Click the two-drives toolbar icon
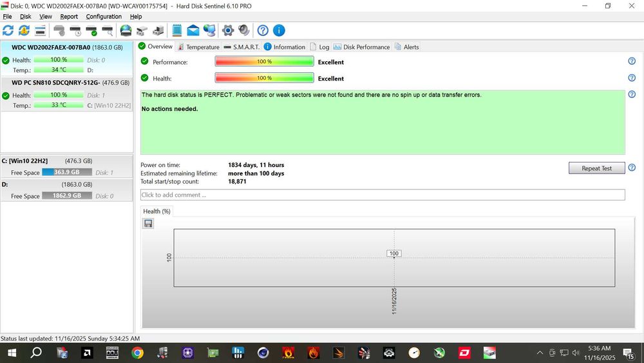The image size is (644, 363). pos(142,30)
